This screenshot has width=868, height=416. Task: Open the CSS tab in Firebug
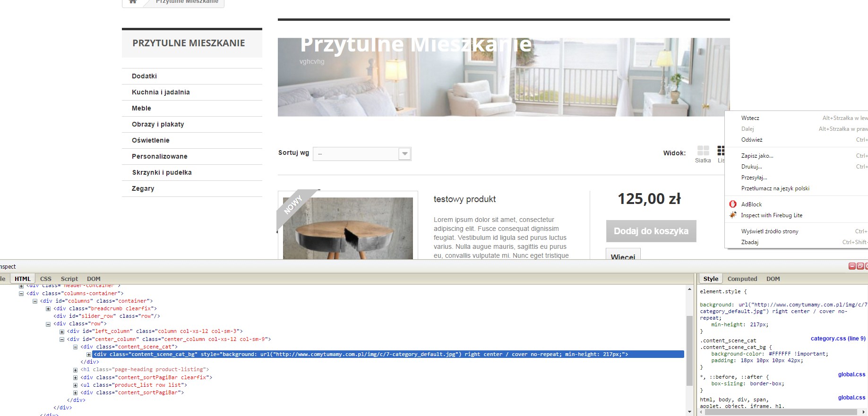pos(46,279)
